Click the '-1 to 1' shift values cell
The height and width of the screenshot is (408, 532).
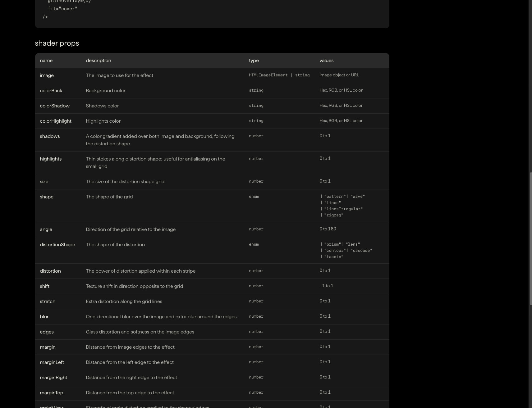[x=326, y=286]
